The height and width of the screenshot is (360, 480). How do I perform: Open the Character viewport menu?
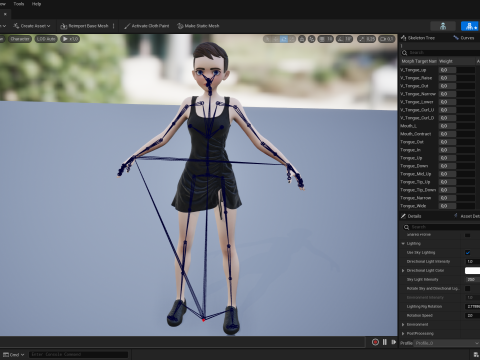pyautogui.click(x=20, y=39)
